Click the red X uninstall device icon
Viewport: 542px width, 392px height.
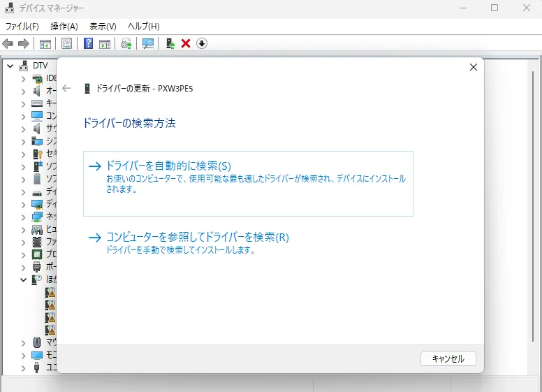click(186, 43)
